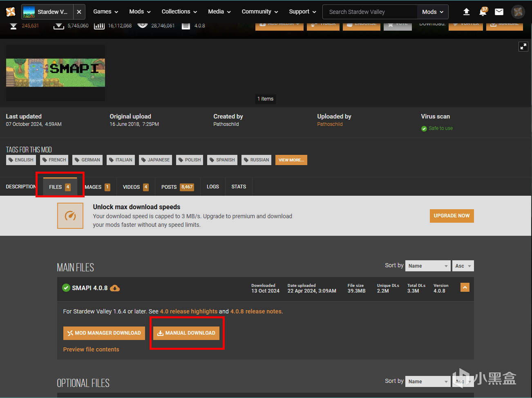Open Preview file contents link
The height and width of the screenshot is (398, 532).
(91, 349)
